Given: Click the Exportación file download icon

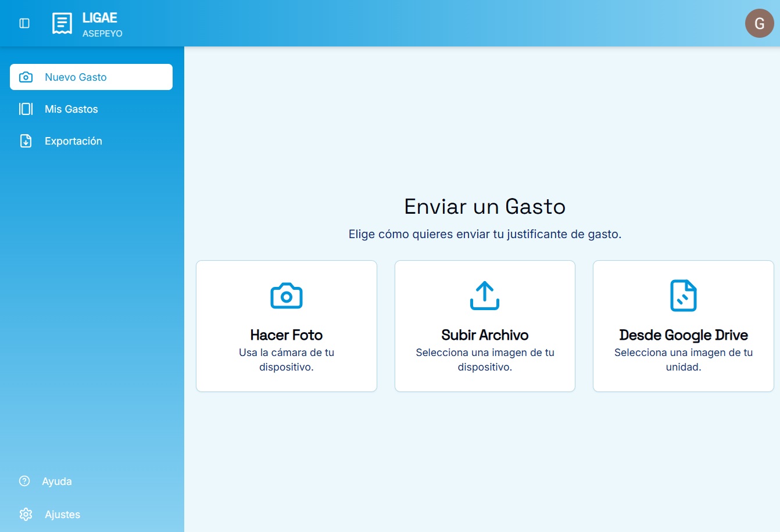Looking at the screenshot, I should click(x=26, y=141).
